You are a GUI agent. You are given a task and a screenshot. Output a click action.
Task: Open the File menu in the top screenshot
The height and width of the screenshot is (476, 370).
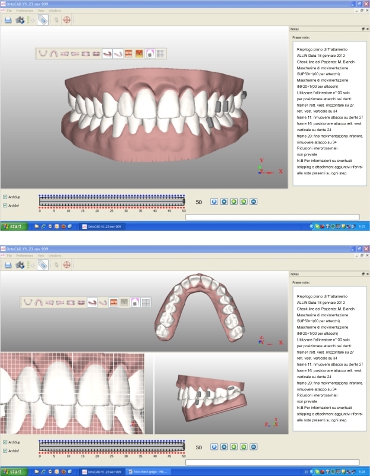(9, 11)
